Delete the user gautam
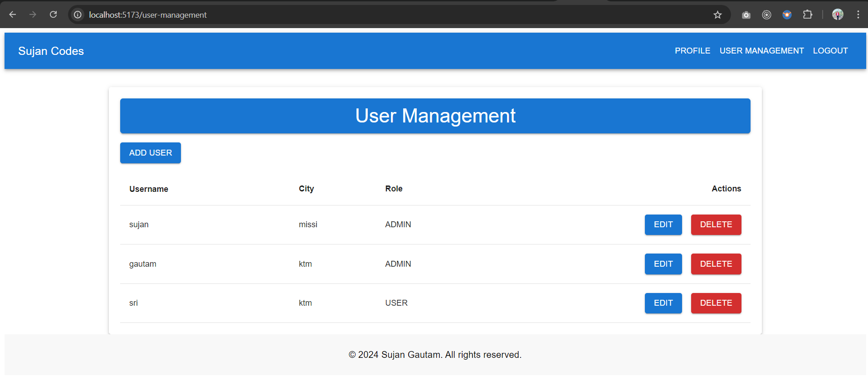 [716, 264]
